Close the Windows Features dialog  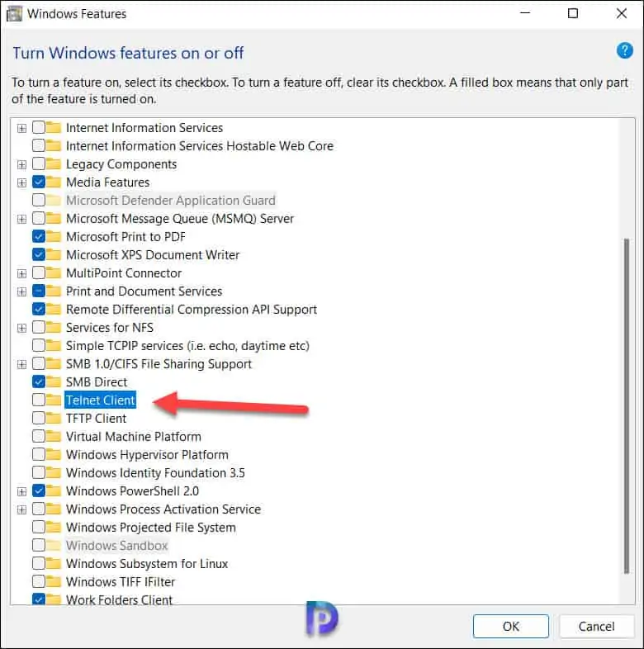(x=621, y=13)
